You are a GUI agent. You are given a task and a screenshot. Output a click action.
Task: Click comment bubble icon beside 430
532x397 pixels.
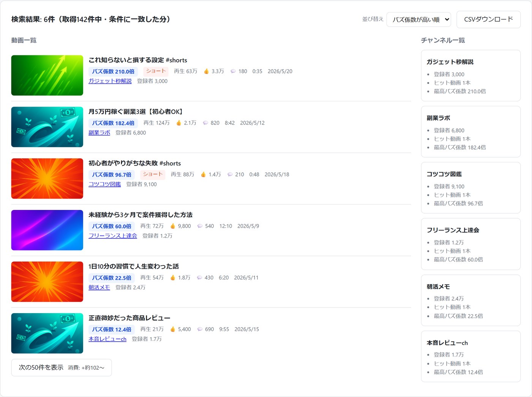click(x=199, y=277)
